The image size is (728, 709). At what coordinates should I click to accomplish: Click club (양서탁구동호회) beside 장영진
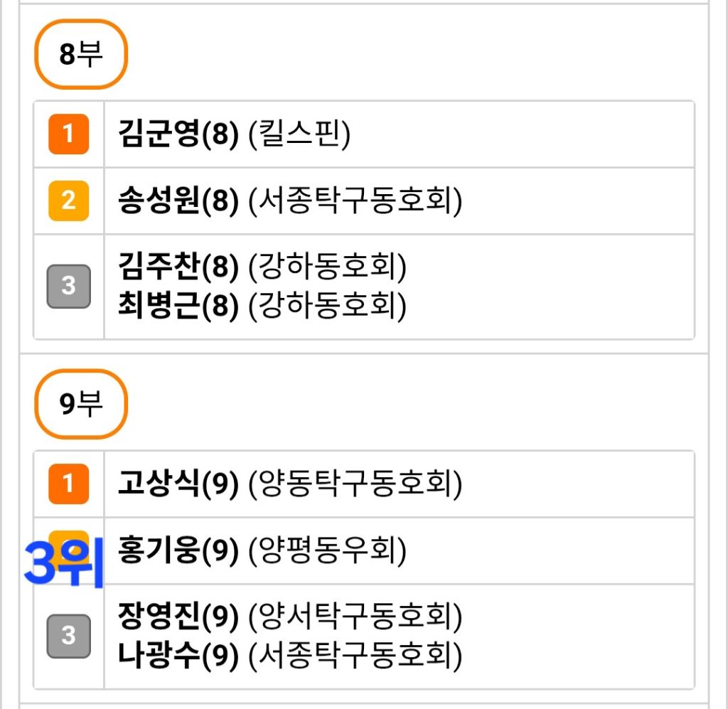click(x=355, y=617)
